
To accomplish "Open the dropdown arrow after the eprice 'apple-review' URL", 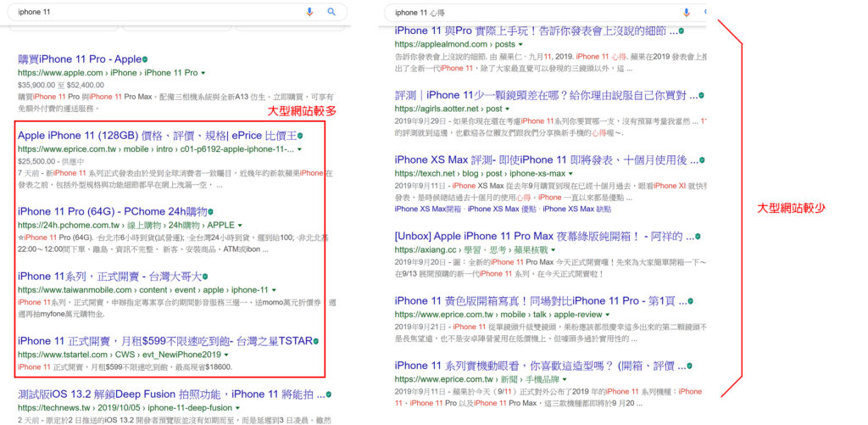I will (607, 315).
